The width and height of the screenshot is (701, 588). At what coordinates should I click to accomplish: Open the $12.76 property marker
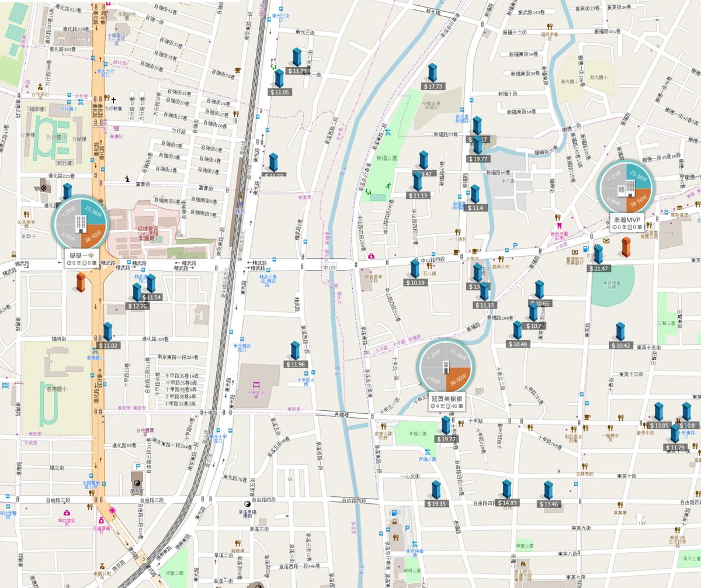[x=137, y=296]
